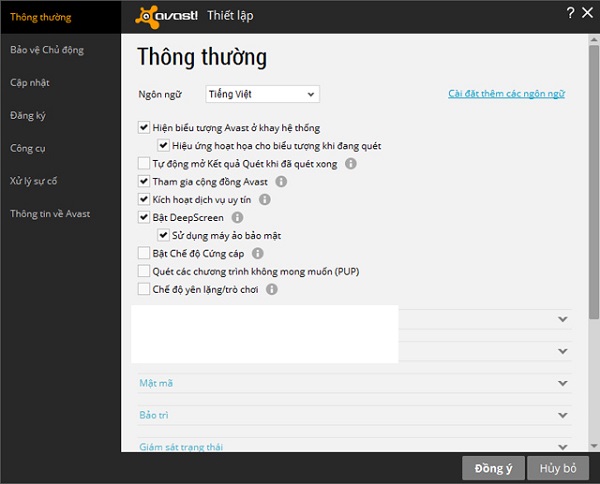The width and height of the screenshot is (600, 484).
Task: Click Hủy bỏ button
Action: pyautogui.click(x=558, y=468)
